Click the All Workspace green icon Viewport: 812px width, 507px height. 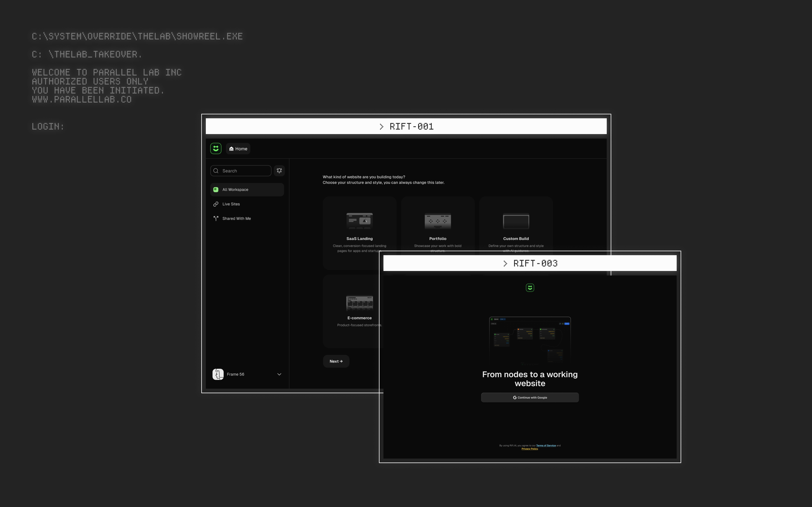point(216,190)
